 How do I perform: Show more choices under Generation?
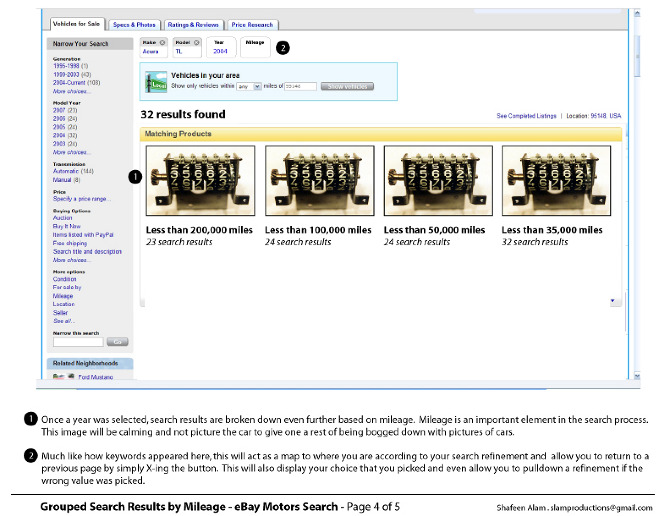(72, 91)
